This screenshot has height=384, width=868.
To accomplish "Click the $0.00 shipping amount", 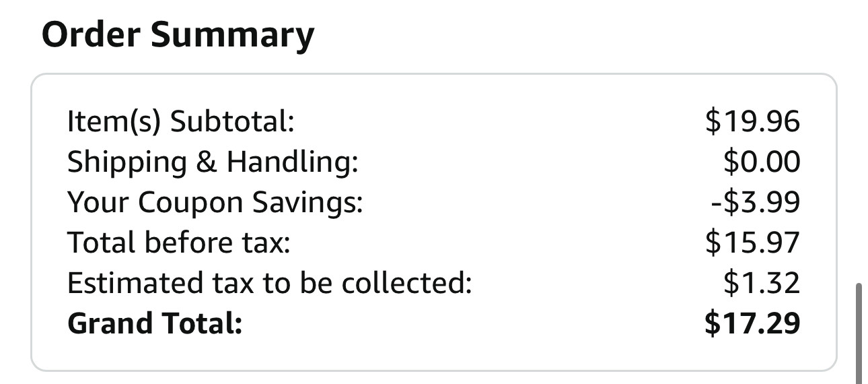I will click(762, 162).
